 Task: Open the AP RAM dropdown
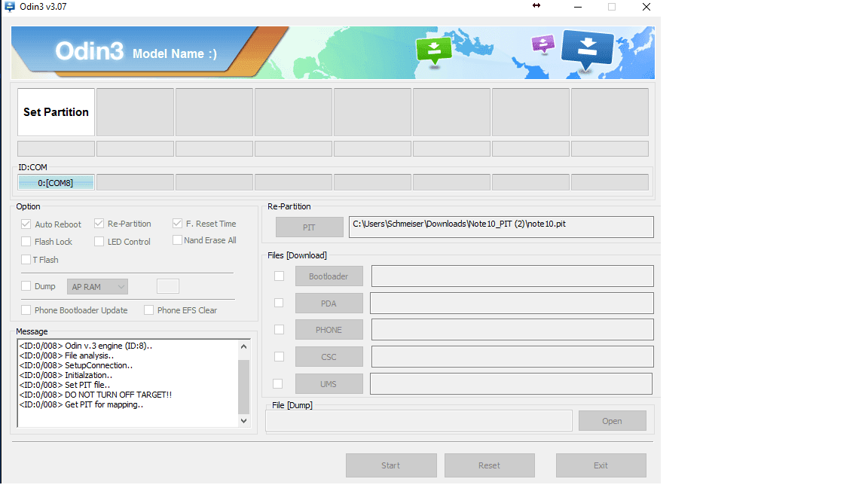click(x=97, y=287)
